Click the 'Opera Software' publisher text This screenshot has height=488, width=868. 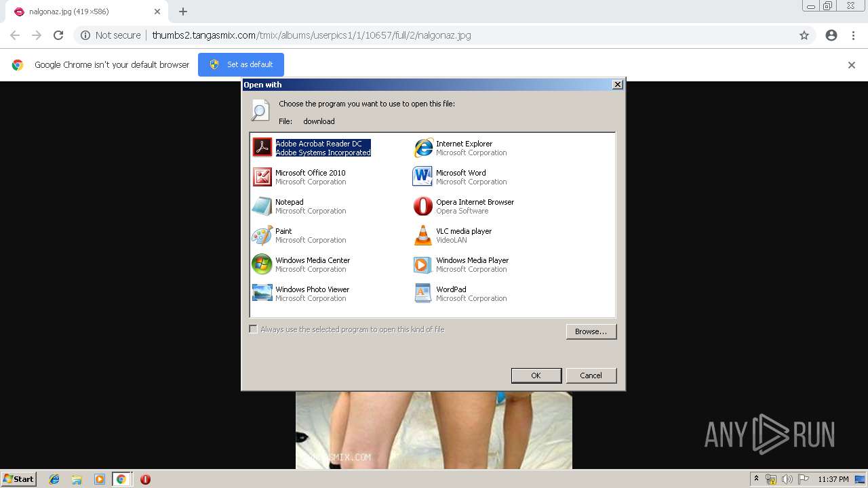point(462,211)
